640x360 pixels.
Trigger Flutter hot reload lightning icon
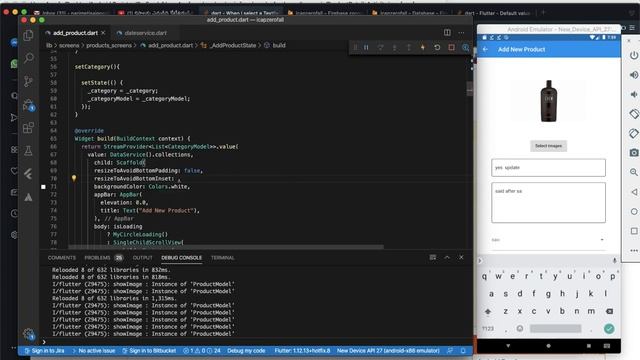click(x=423, y=47)
